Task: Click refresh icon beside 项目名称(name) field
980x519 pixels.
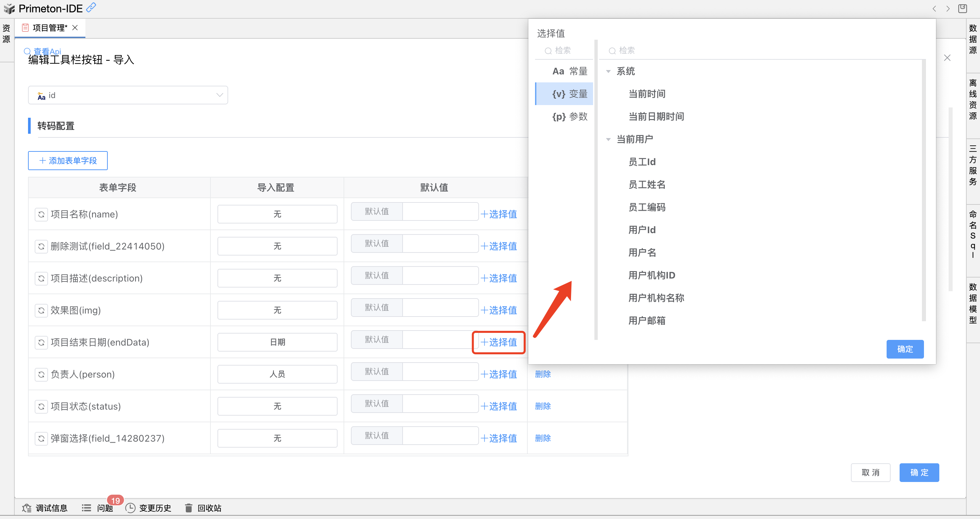Action: [41, 214]
